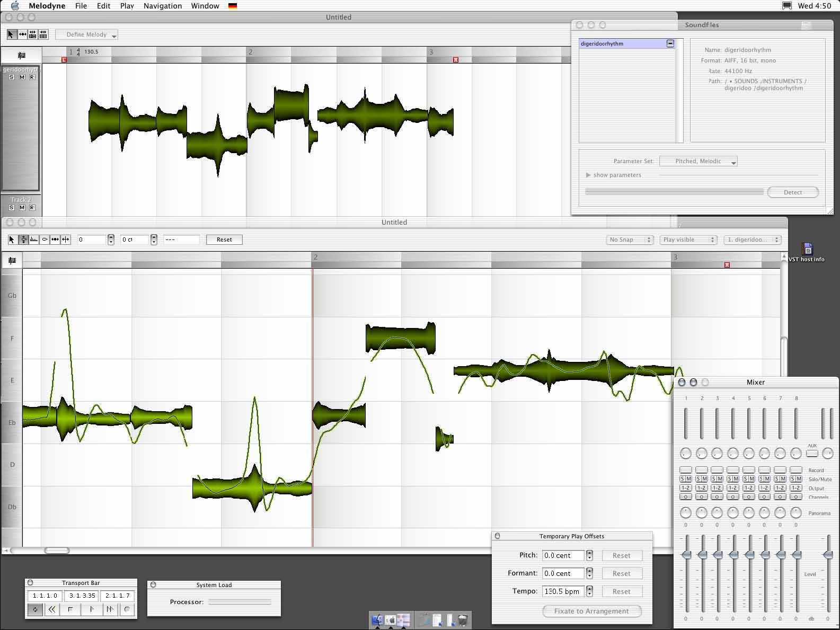Click the record button in Transport Bar
This screenshot has width=840, height=630.
click(x=127, y=609)
